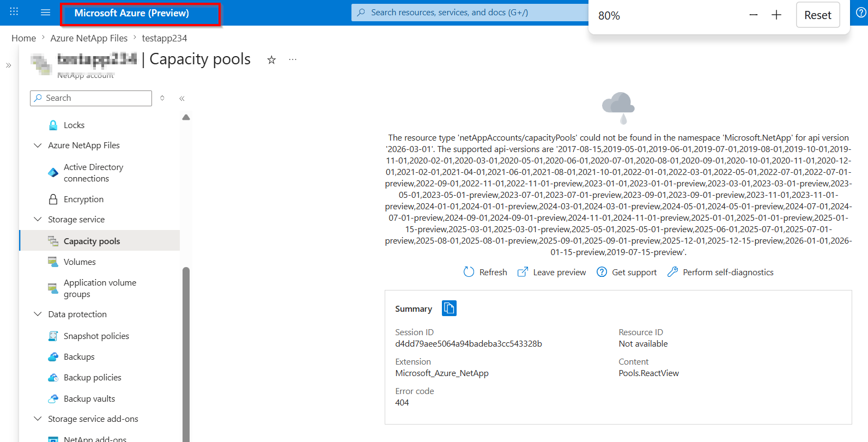The width and height of the screenshot is (868, 442).
Task: Select the Session ID value text
Action: 469,344
